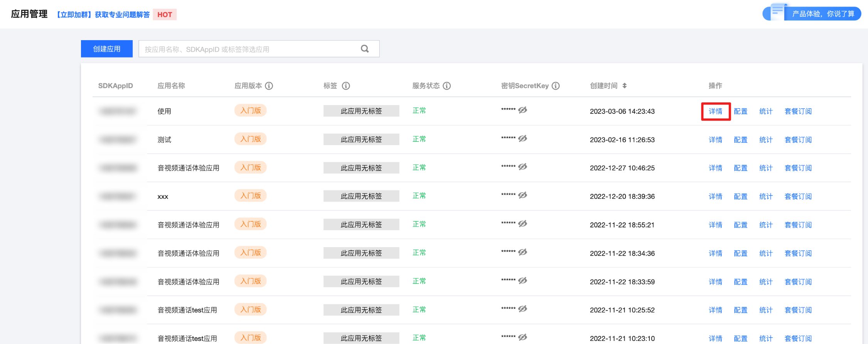Click info icon beside 应用版本 header

[x=269, y=86]
